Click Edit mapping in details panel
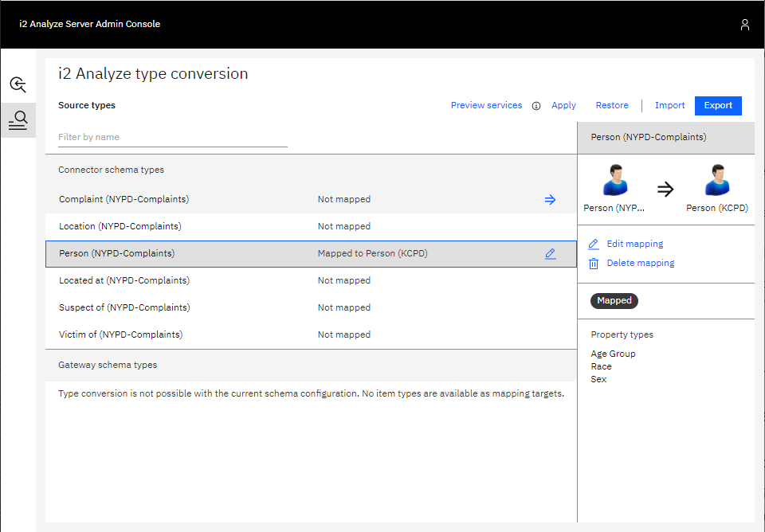Viewport: 765px width, 532px height. click(634, 244)
